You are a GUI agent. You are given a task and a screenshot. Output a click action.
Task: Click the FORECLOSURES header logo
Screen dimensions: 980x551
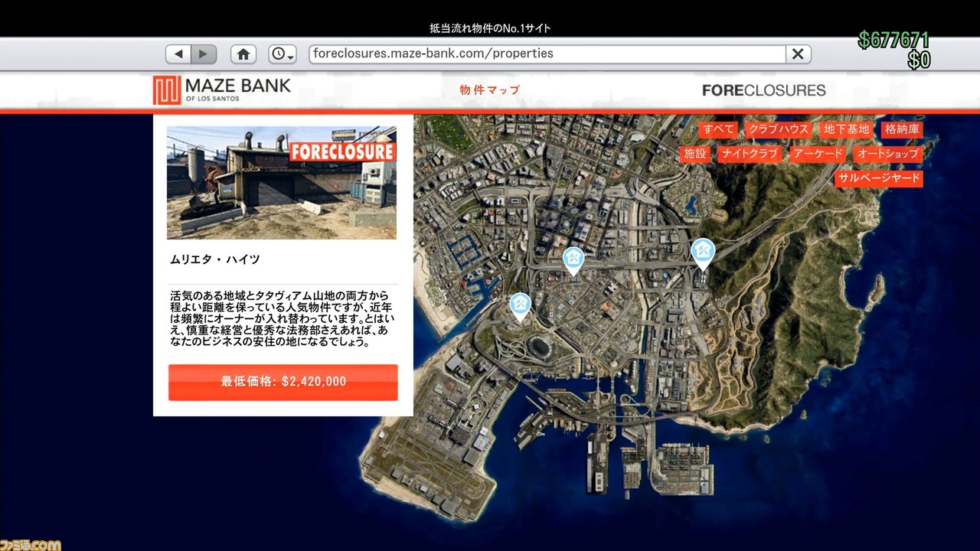[763, 90]
